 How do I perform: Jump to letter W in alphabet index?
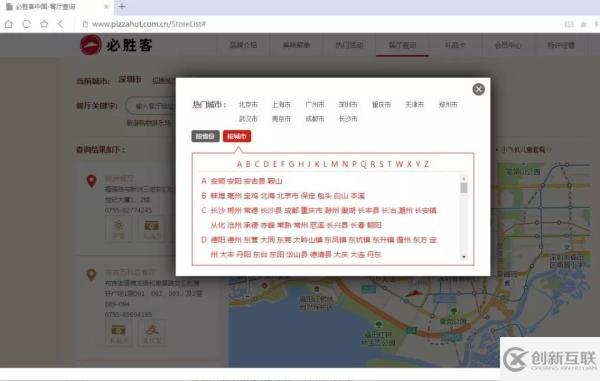399,164
